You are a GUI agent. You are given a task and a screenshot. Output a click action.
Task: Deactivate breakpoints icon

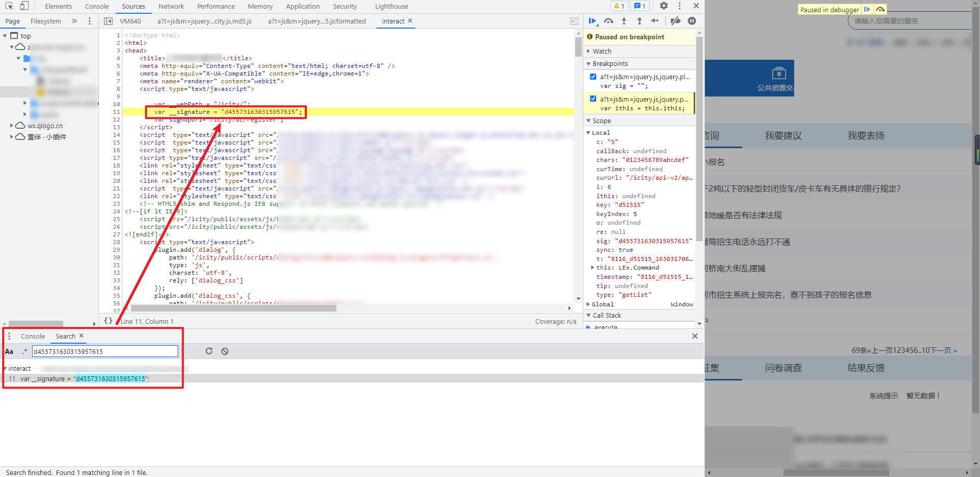point(675,21)
